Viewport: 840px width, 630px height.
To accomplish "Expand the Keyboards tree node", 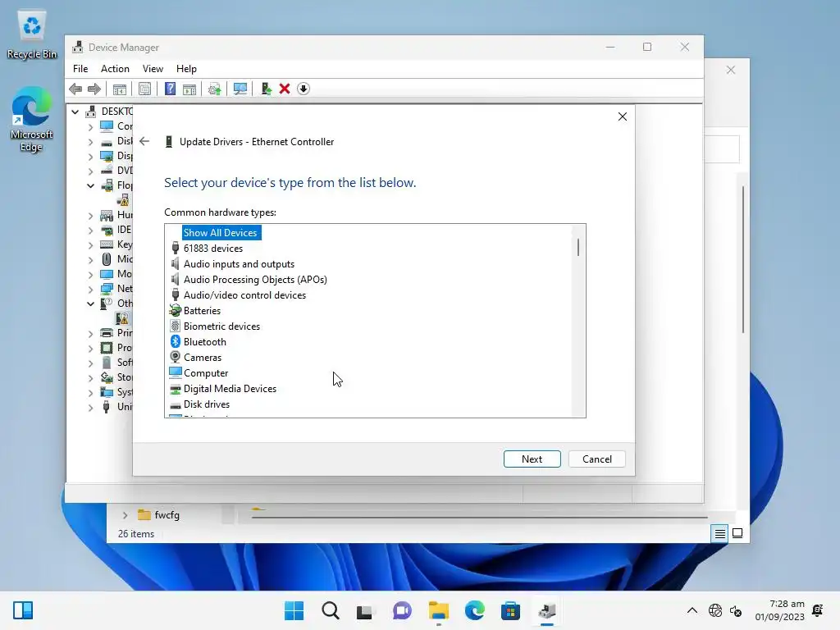I will pyautogui.click(x=90, y=244).
